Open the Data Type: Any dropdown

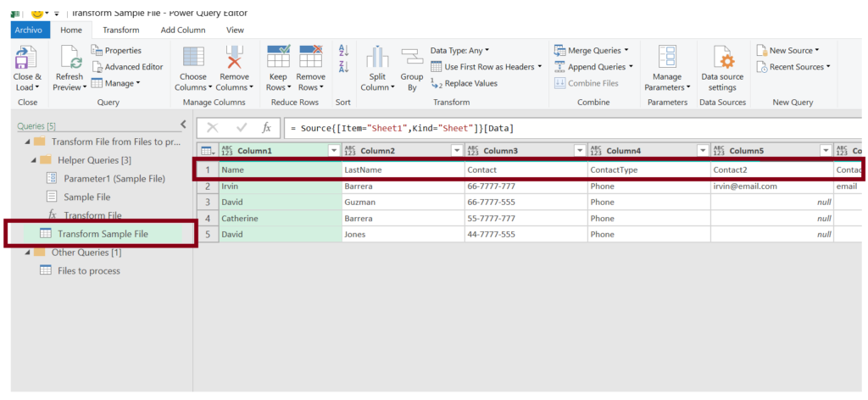click(x=460, y=50)
